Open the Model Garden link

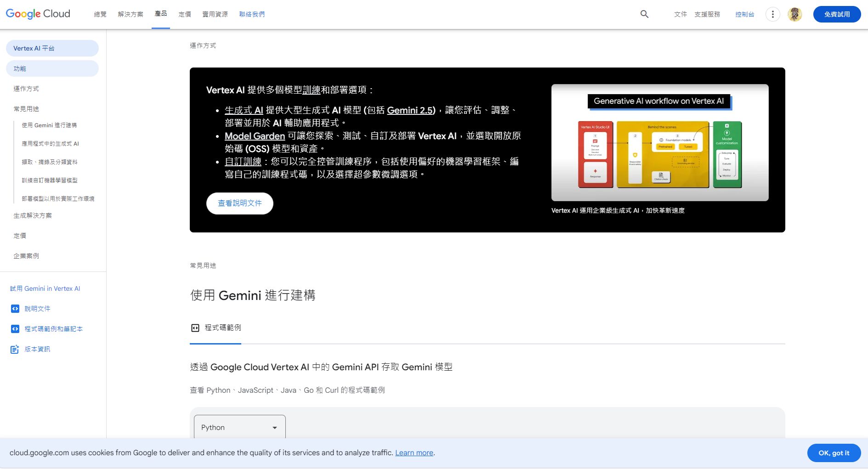(x=255, y=136)
